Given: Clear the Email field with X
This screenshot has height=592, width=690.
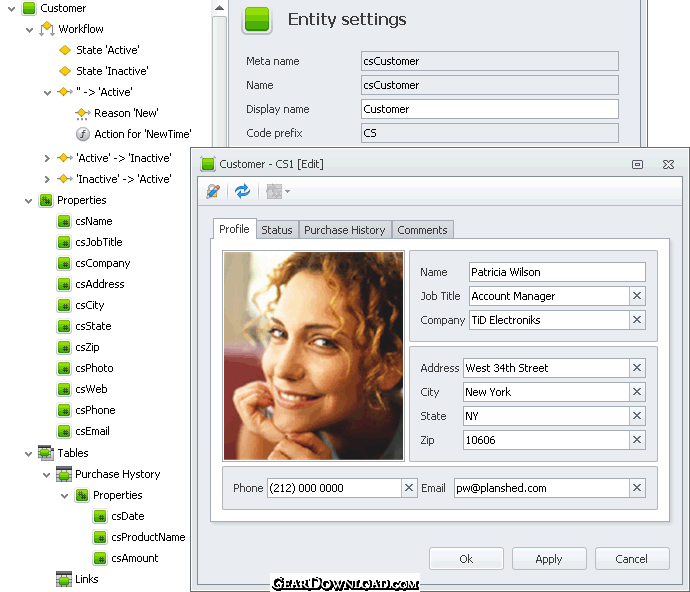Looking at the screenshot, I should point(637,488).
